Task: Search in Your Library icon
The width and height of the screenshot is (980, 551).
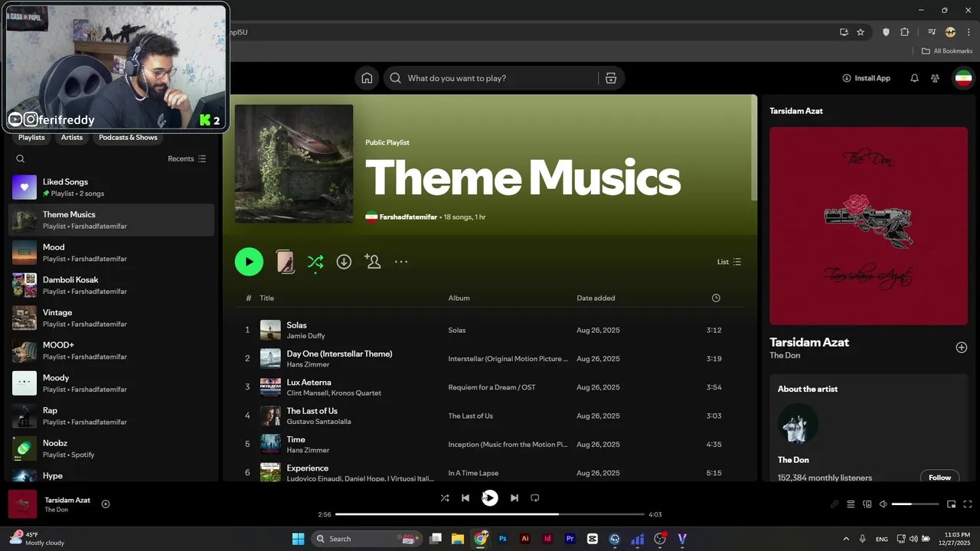Action: (x=21, y=159)
